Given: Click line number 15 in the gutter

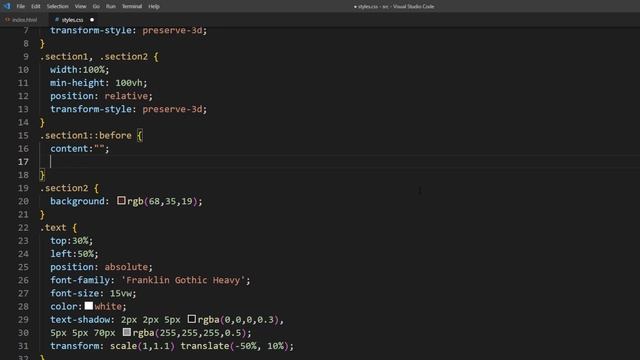Looking at the screenshot, I should (x=23, y=136).
